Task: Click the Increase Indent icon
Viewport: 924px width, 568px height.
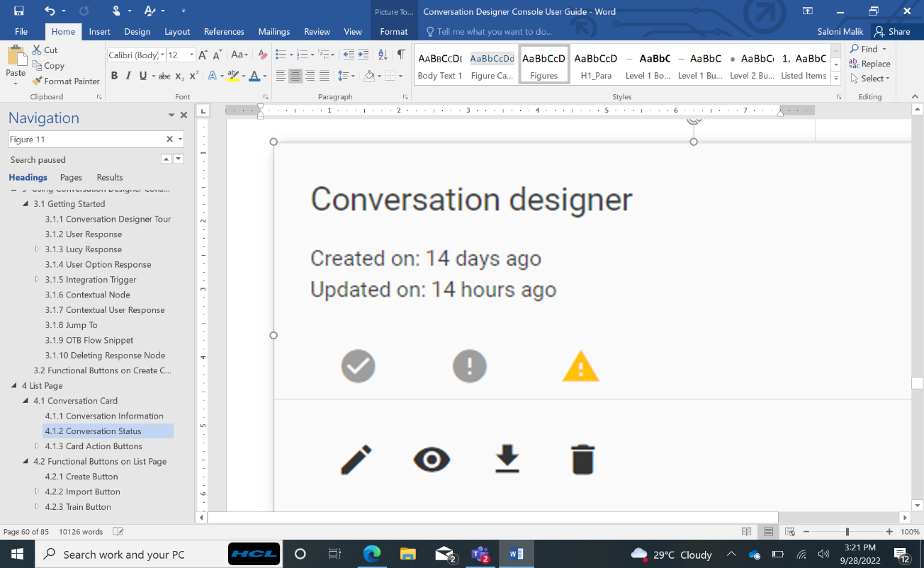Action: pos(364,55)
